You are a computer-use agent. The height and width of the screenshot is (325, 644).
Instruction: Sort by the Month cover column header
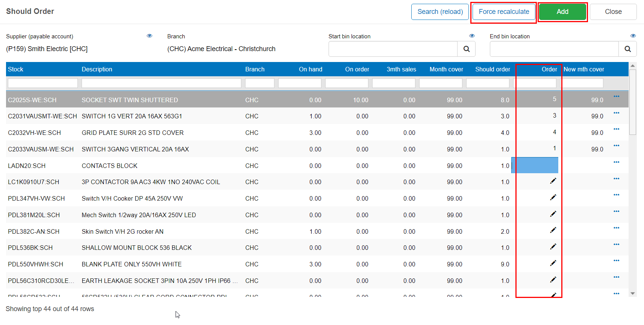[x=446, y=69]
